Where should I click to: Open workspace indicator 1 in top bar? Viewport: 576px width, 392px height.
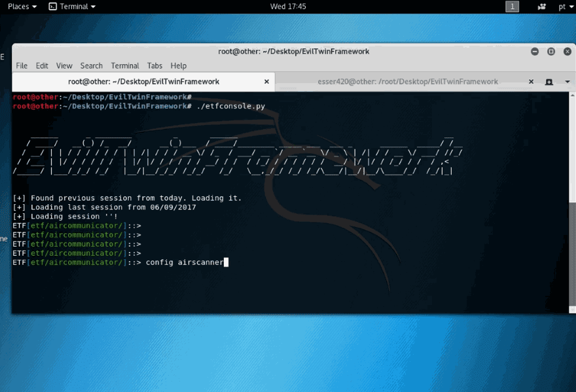point(512,7)
